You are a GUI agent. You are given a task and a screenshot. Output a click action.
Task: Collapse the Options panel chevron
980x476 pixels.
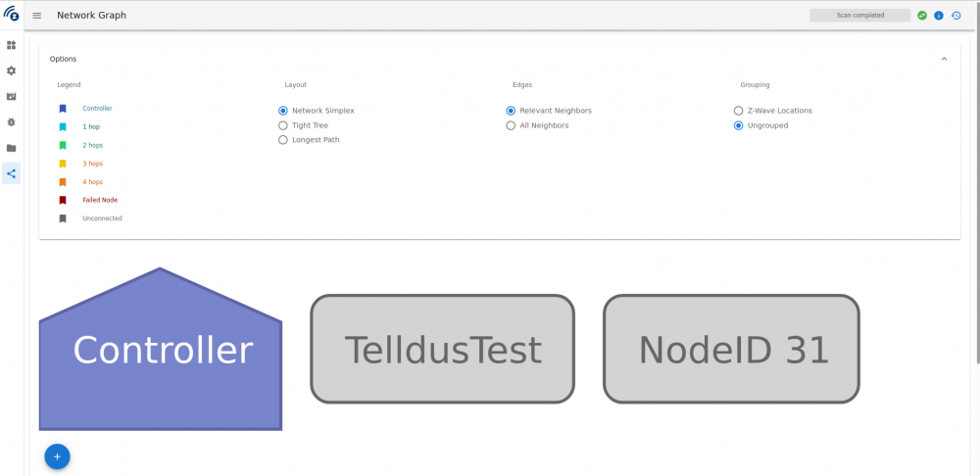point(944,59)
